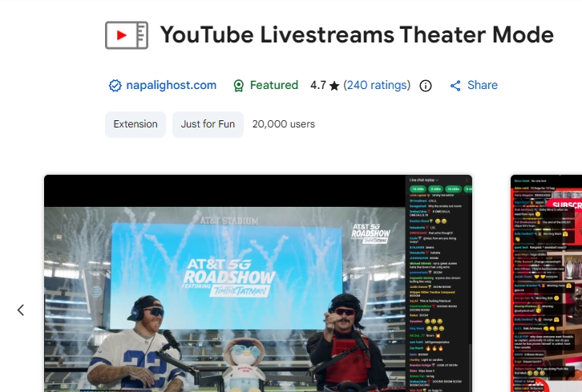Viewport: 582px width, 392px height.
Task: Open the 240 ratings link
Action: [377, 85]
